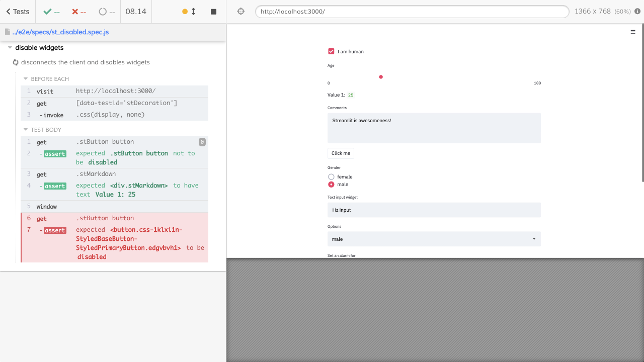Viewport: 644px width, 362px height.
Task: Click the spec file document icon
Action: [x=7, y=31]
